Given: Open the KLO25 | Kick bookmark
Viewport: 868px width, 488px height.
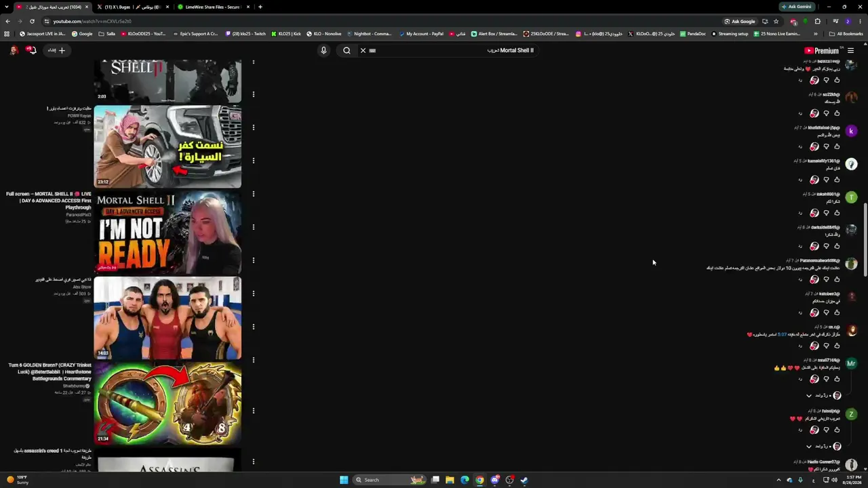Looking at the screenshot, I should [285, 34].
